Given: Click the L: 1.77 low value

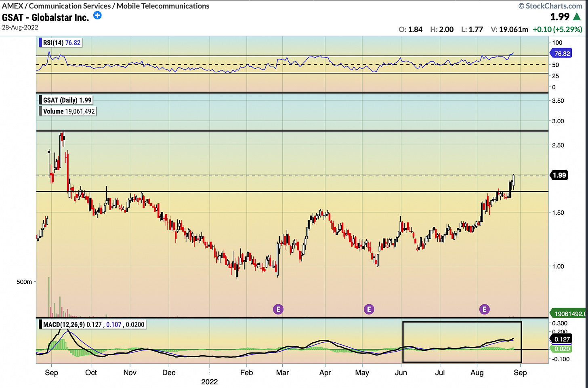Looking at the screenshot, I should click(472, 30).
